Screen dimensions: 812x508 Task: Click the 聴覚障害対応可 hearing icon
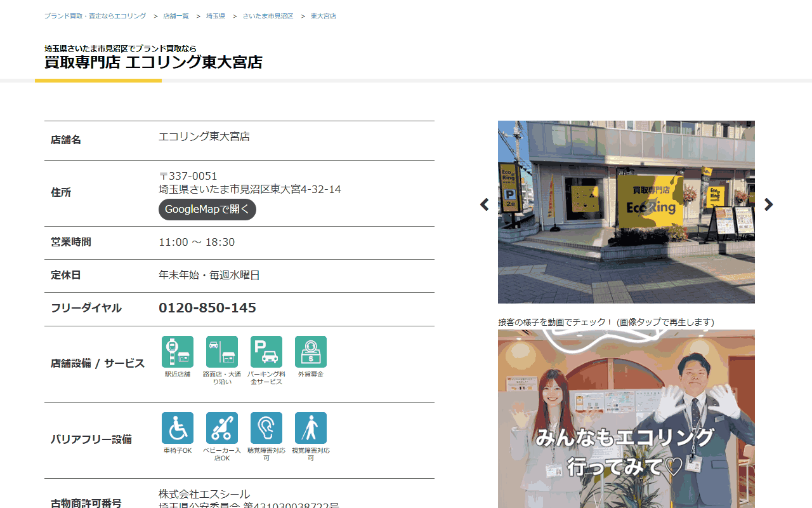(266, 428)
